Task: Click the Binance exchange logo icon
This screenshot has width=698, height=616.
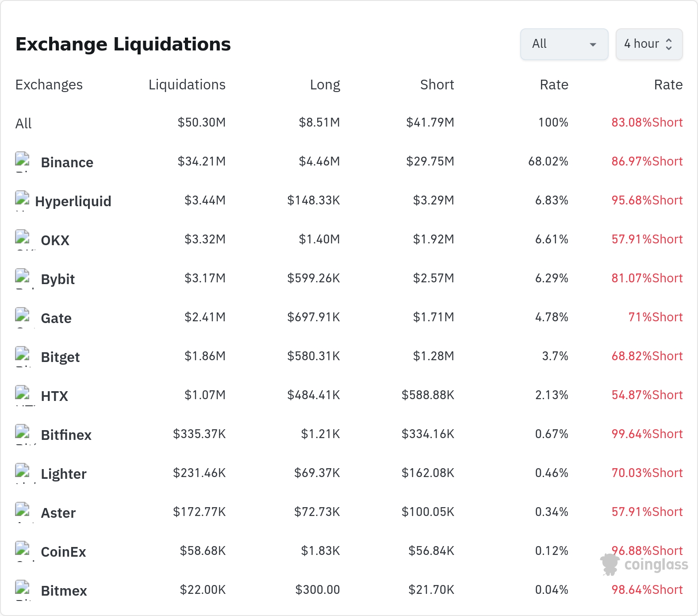Action: click(22, 162)
